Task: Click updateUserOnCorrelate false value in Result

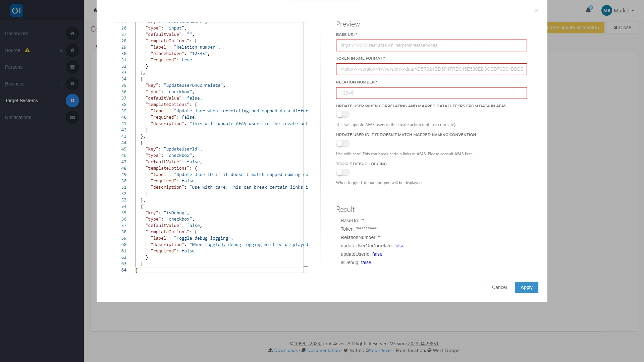Action: 399,246
